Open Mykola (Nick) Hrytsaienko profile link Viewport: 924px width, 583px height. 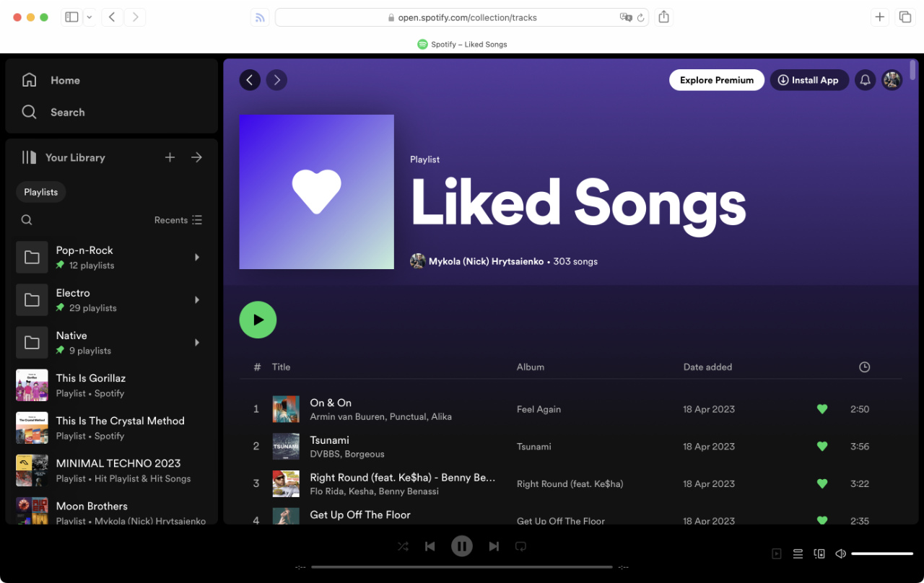coord(486,261)
